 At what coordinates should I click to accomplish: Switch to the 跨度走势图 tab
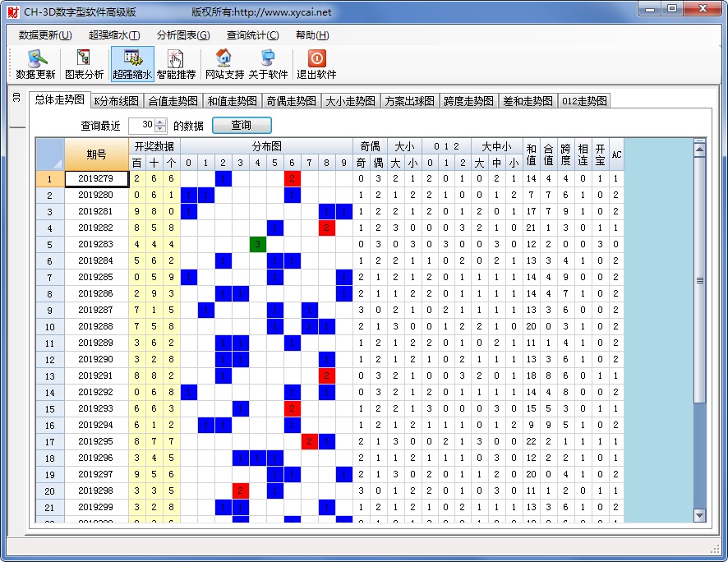[x=468, y=101]
